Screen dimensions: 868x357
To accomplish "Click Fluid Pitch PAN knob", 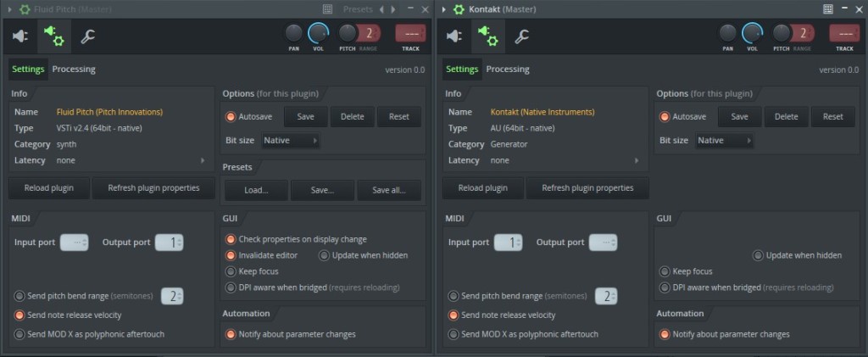I will pos(294,33).
